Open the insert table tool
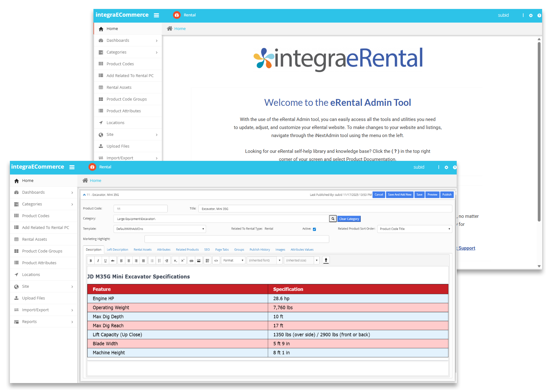Image resolution: width=552 pixels, height=392 pixels. 207,261
